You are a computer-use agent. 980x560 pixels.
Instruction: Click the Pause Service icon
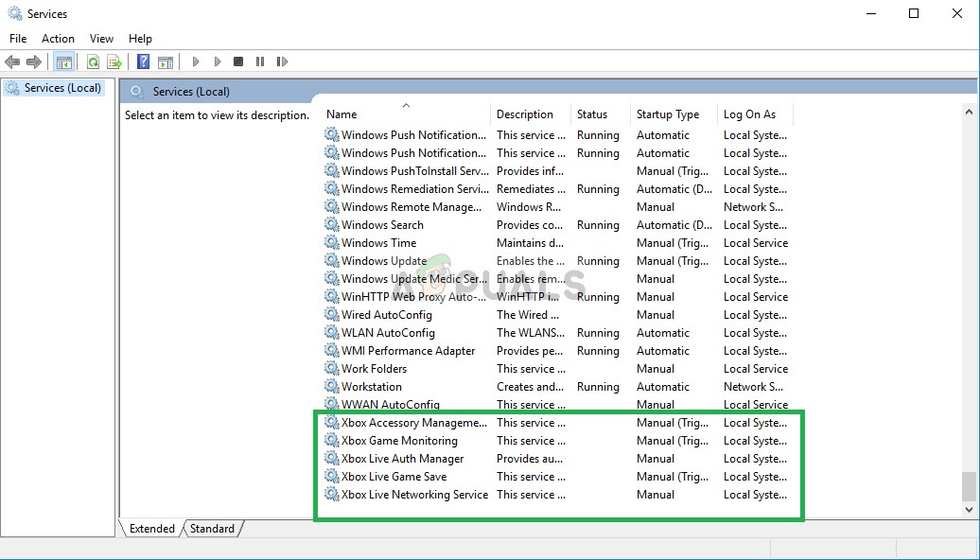[260, 61]
